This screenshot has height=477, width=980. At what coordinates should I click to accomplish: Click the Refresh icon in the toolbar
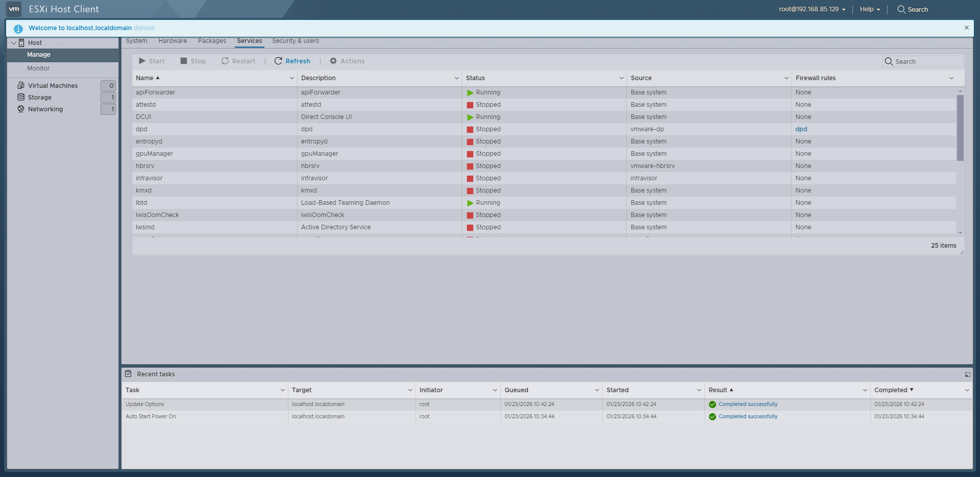tap(278, 61)
